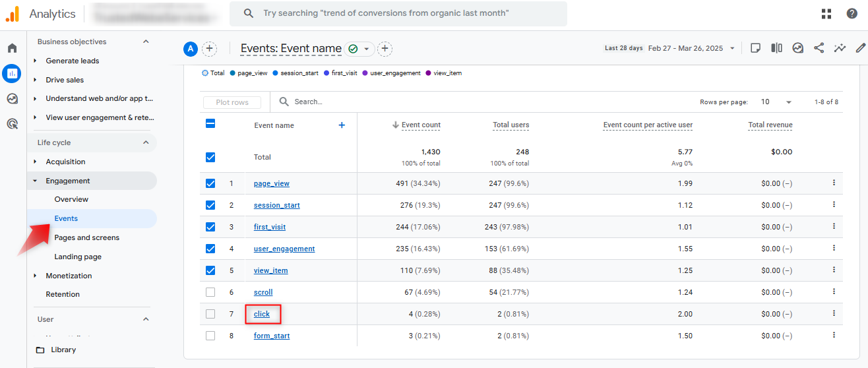Open more options for first_visit row
The height and width of the screenshot is (368, 868).
(x=834, y=226)
